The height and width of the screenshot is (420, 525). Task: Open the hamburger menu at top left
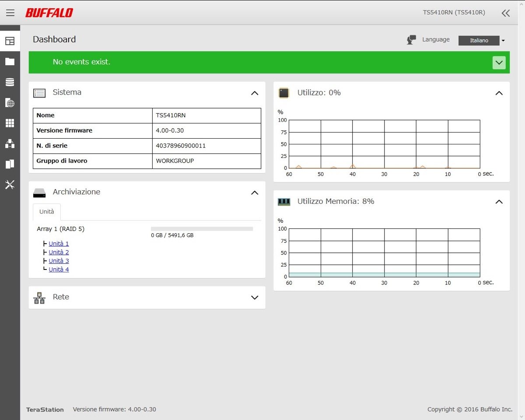click(x=10, y=13)
